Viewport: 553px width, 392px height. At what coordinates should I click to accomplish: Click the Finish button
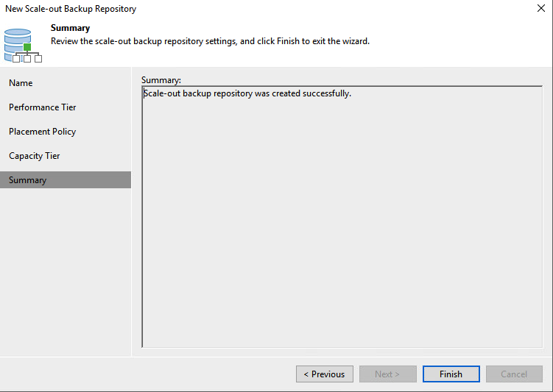click(x=451, y=374)
